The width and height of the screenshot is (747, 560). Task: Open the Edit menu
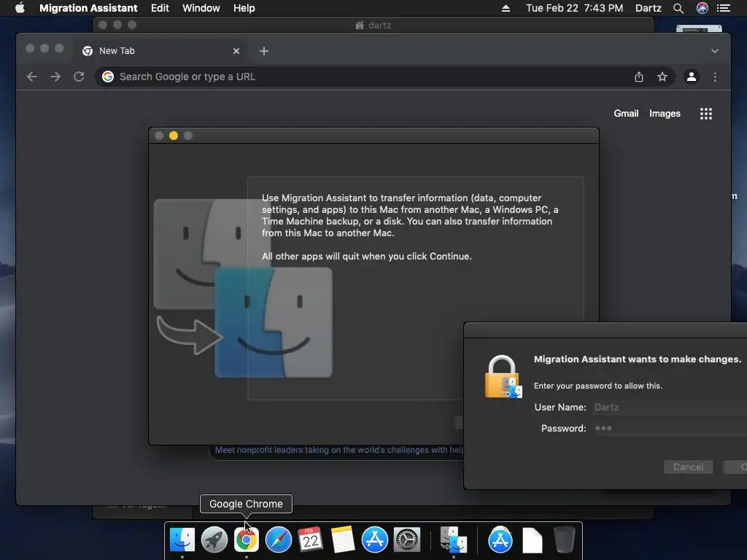160,8
